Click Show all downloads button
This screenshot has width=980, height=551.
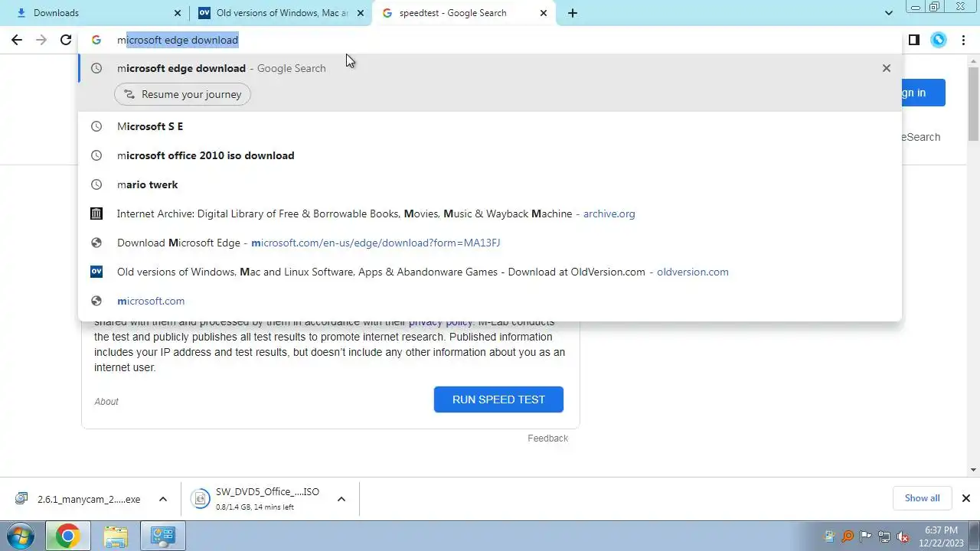[x=922, y=498]
